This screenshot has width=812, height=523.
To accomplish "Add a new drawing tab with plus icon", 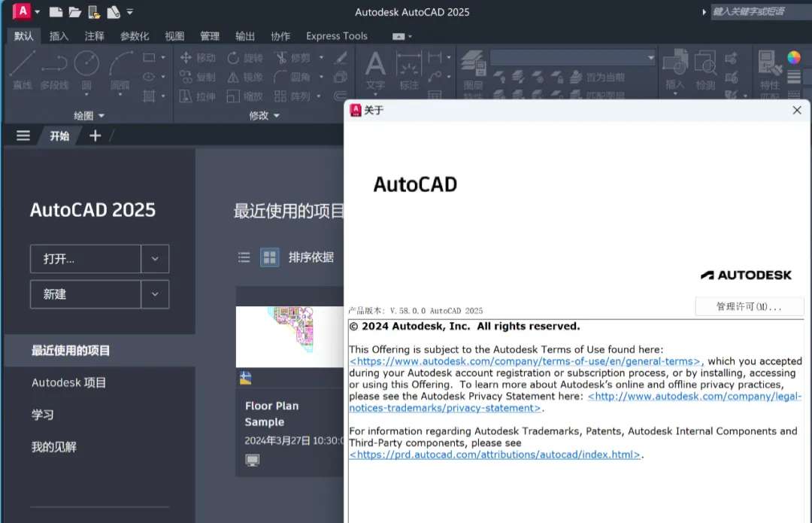I will [95, 135].
